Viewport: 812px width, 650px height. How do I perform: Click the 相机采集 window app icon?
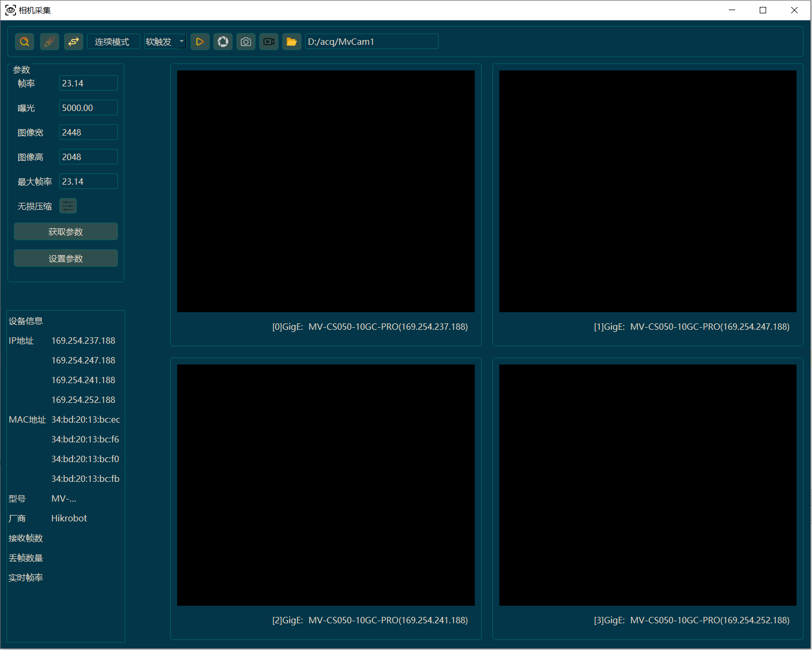click(10, 10)
